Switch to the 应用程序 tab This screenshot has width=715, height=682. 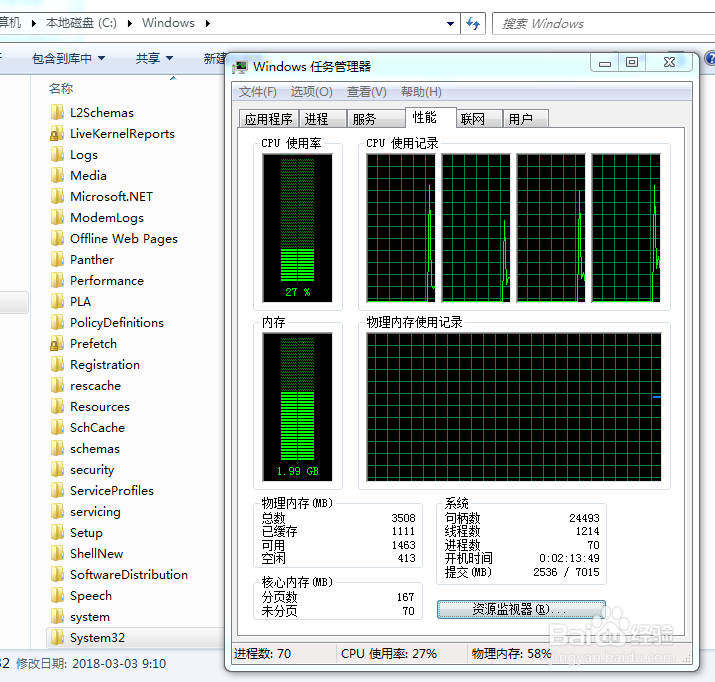[x=269, y=119]
